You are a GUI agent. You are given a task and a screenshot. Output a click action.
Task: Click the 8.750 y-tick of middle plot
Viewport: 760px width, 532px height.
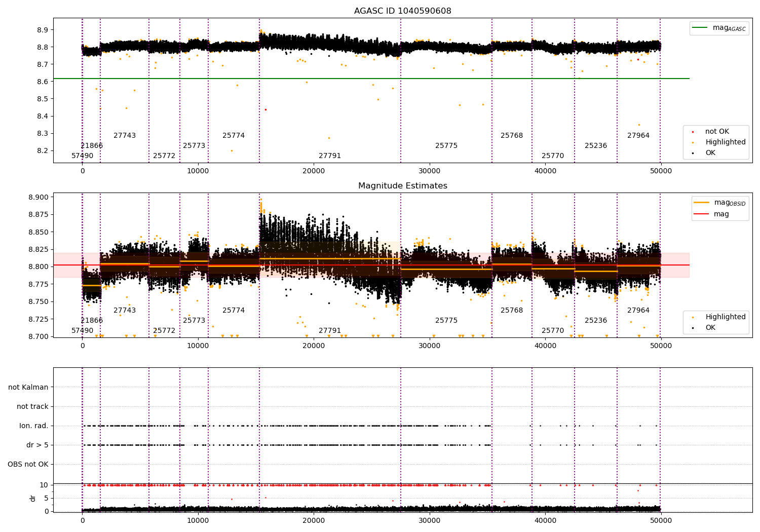tap(39, 302)
